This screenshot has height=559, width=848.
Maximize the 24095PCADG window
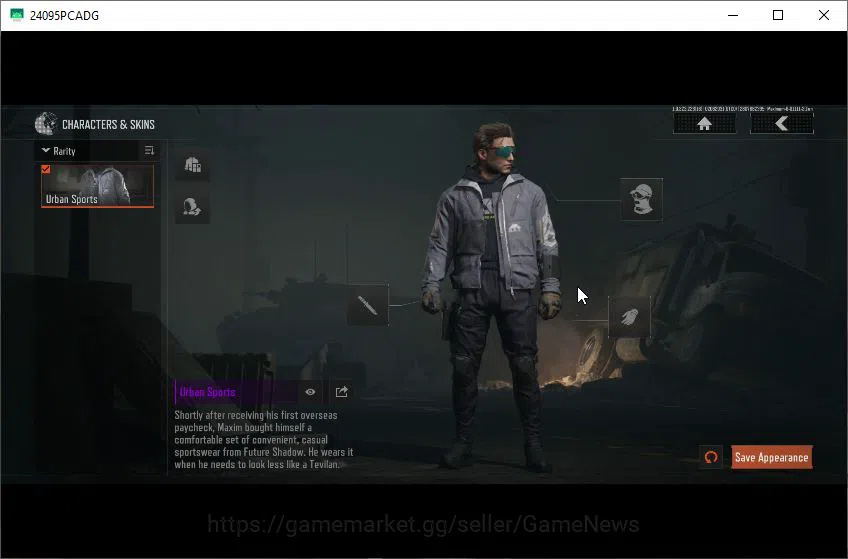778,15
